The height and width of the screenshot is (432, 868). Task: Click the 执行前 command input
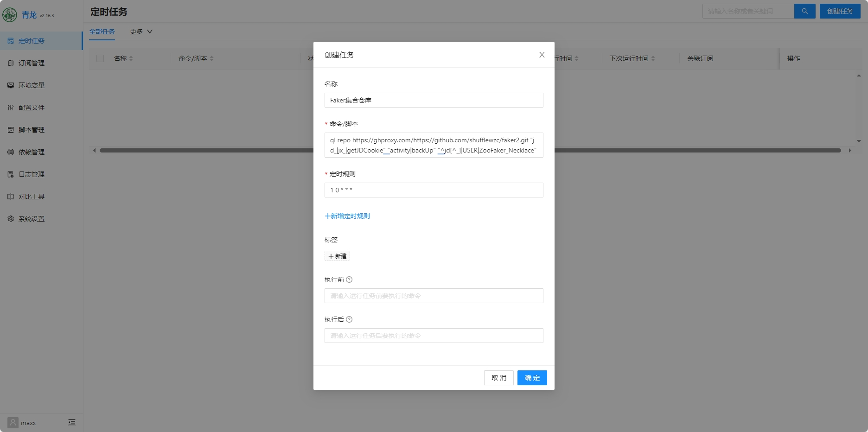tap(434, 296)
